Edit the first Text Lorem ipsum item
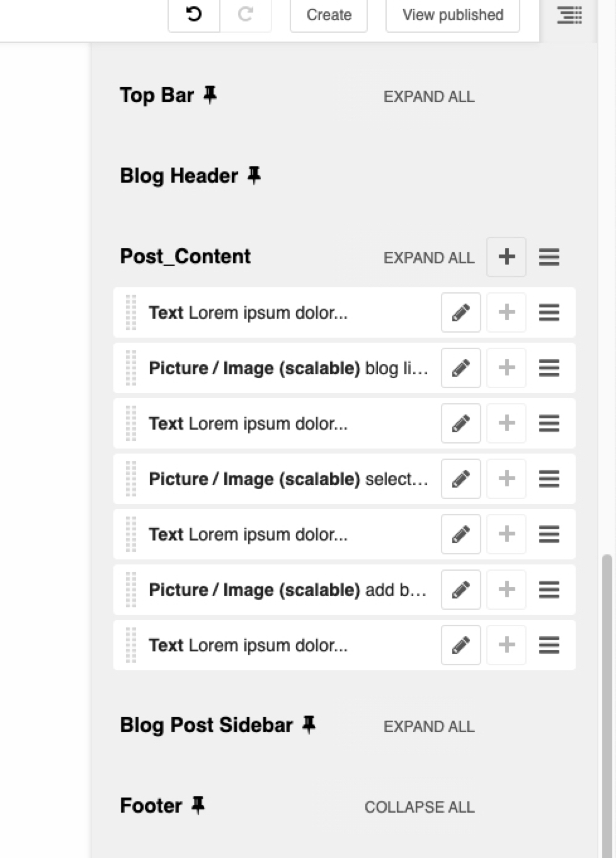Screen dimensions: 616x858 [460, 312]
